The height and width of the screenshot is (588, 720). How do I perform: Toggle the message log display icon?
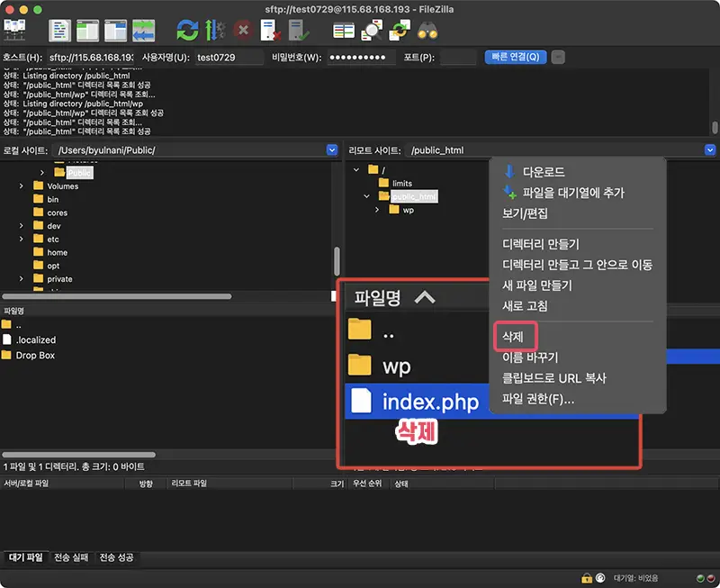[59, 31]
